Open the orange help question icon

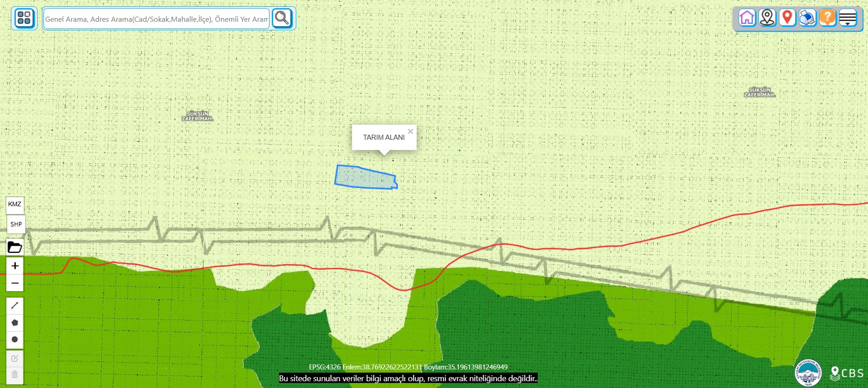tap(827, 18)
